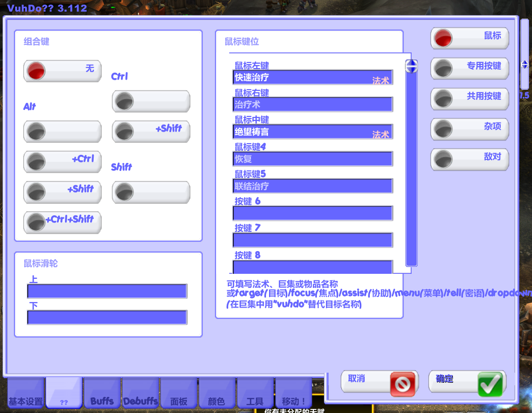Image resolution: width=532 pixels, height=413 pixels.
Task: Choose the Shift modifier radio button
Action: pyautogui.click(x=124, y=192)
